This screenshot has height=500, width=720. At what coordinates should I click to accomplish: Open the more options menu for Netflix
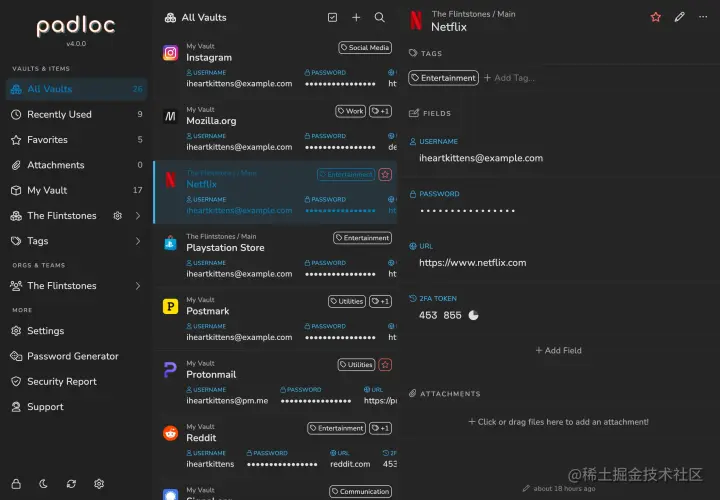coord(703,17)
